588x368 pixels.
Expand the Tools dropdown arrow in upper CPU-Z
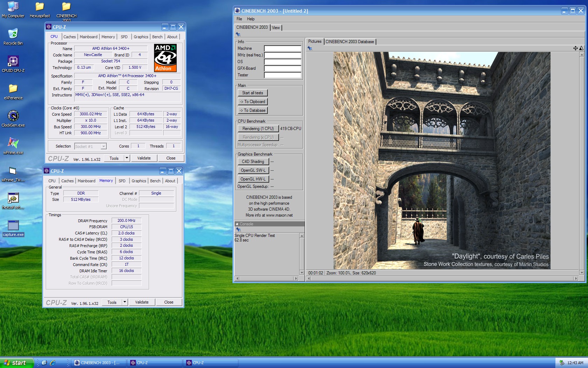(127, 158)
